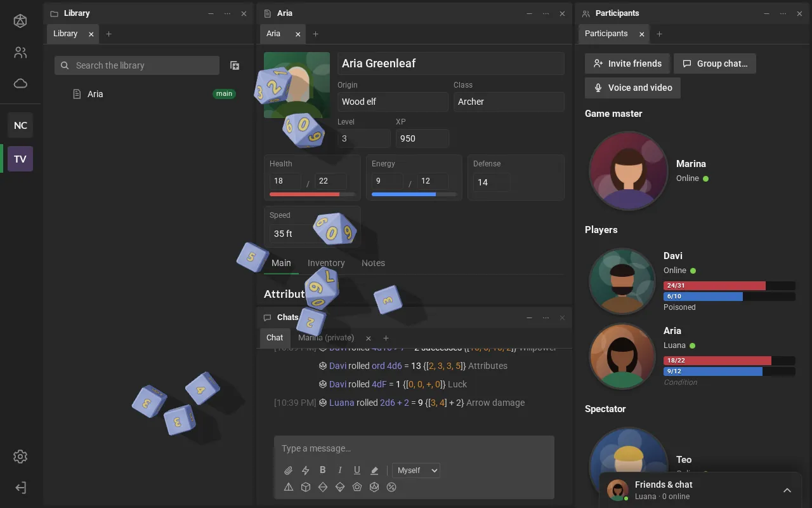Roll a d20 using the icosahedron die icon
The width and height of the screenshot is (812, 508).
374,487
